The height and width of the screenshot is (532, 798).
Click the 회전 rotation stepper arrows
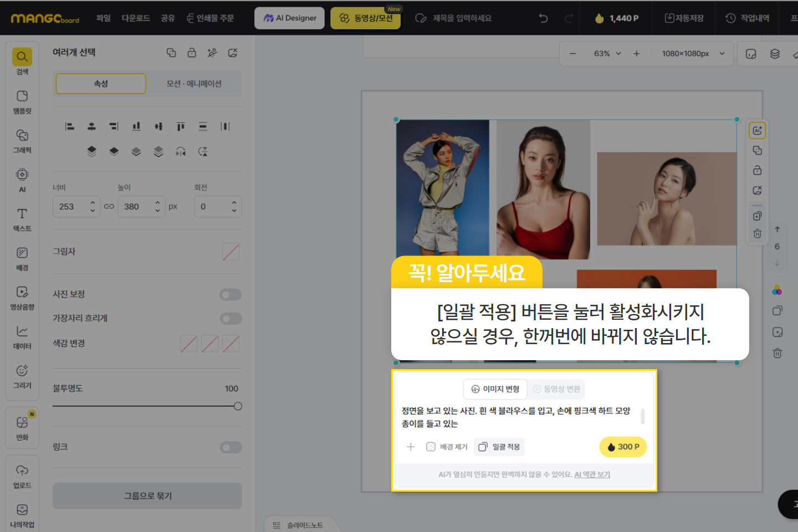coord(234,207)
